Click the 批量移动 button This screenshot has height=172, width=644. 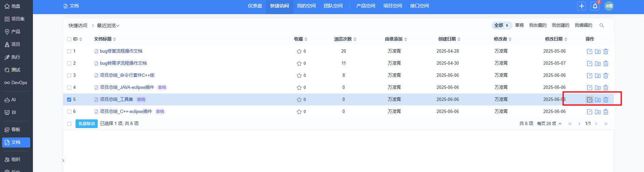coord(87,124)
